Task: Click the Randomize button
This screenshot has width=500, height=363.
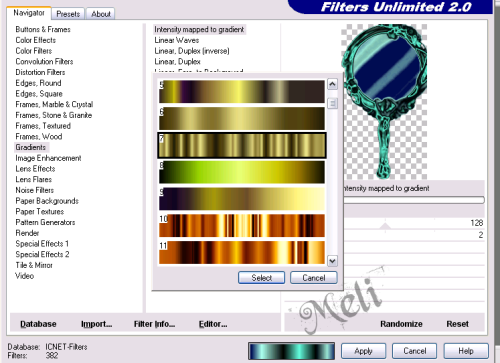Action: coord(401,324)
